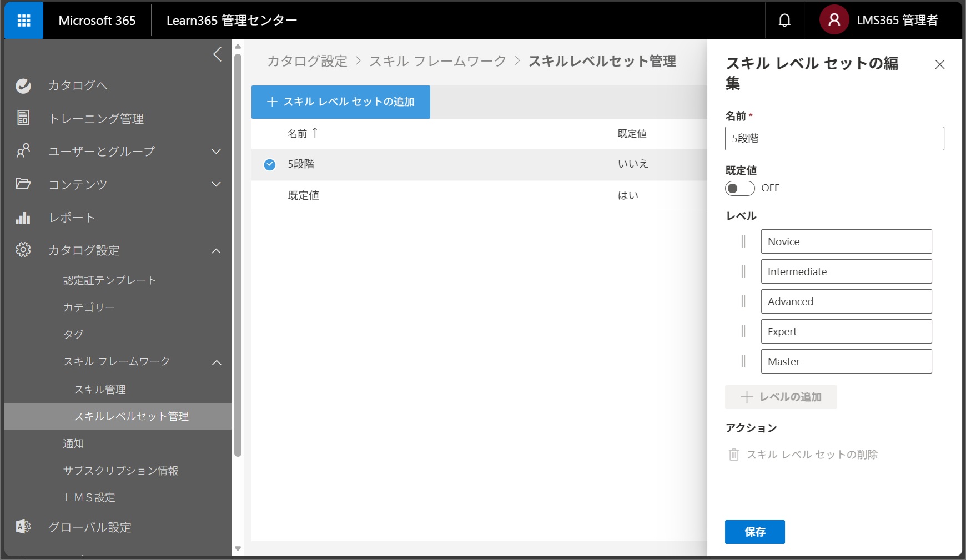Edit the Expert level field
Image resolution: width=966 pixels, height=560 pixels.
coord(847,331)
